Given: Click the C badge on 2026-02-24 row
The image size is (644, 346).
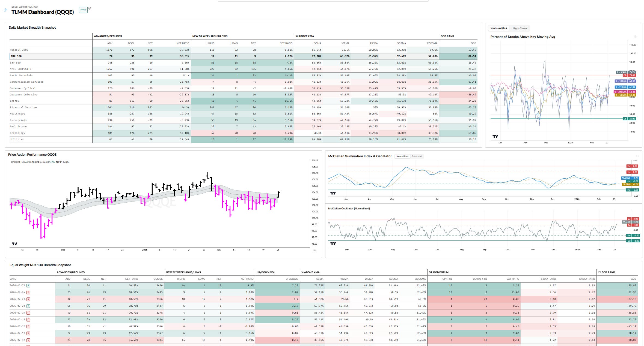Looking at the screenshot, I should pos(28,292).
